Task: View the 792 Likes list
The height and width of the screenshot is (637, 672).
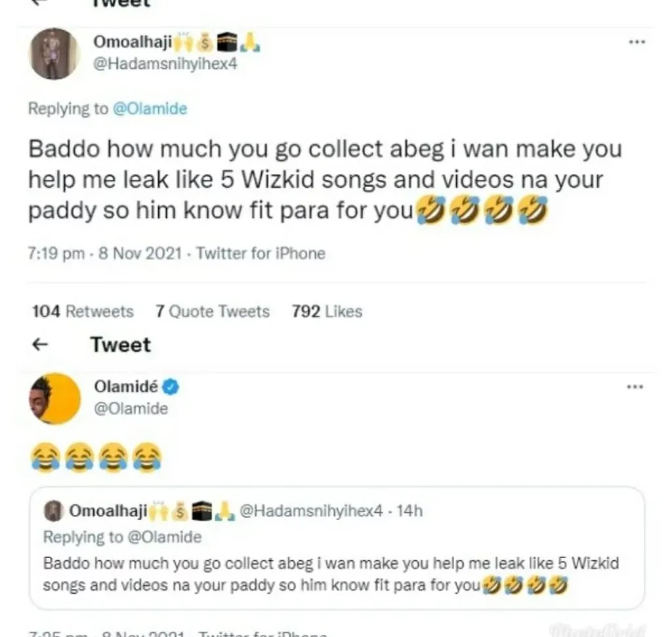Action: 327,311
